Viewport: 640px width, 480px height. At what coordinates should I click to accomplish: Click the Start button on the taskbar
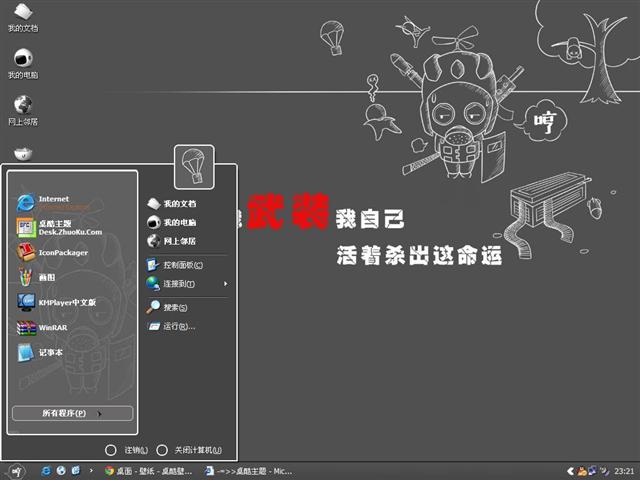point(16,472)
